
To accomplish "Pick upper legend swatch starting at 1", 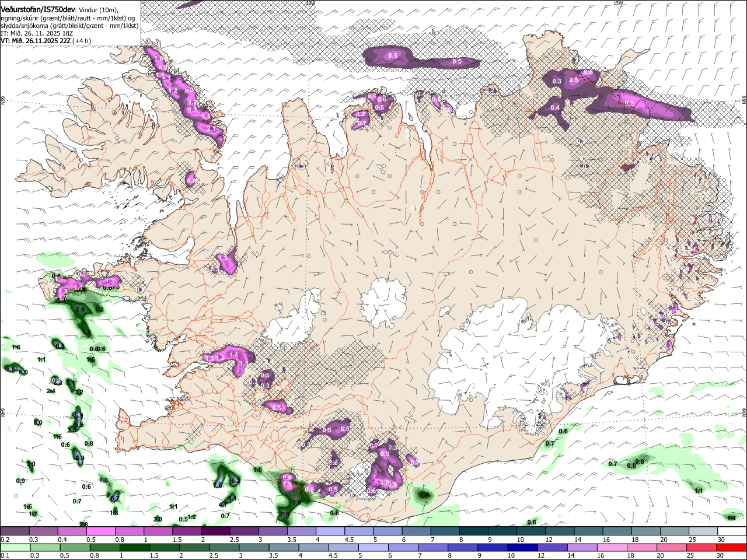I will 158,531.
